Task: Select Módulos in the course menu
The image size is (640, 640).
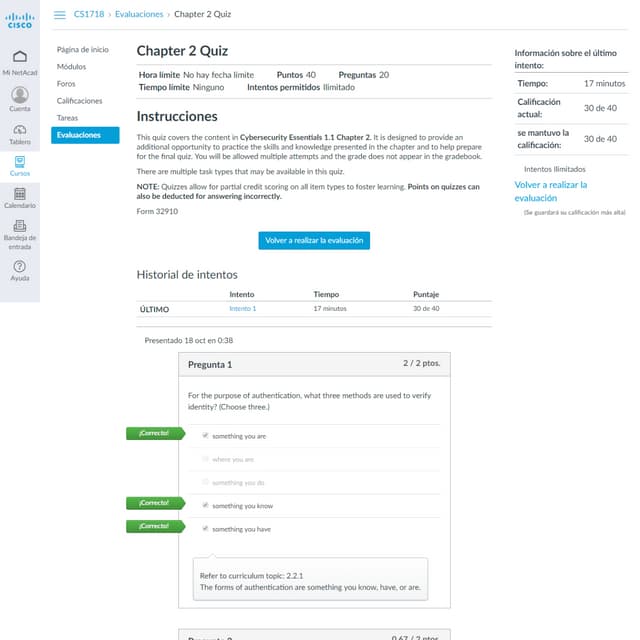Action: tap(71, 66)
